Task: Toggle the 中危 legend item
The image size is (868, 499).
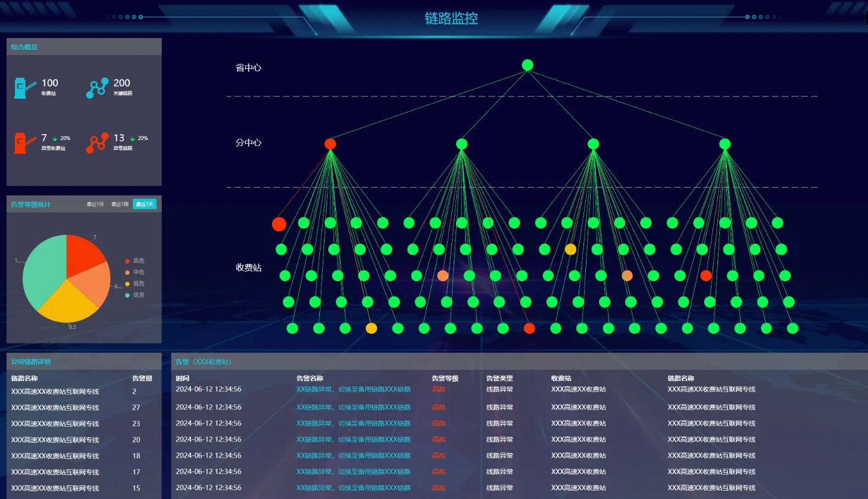Action: 135,272
